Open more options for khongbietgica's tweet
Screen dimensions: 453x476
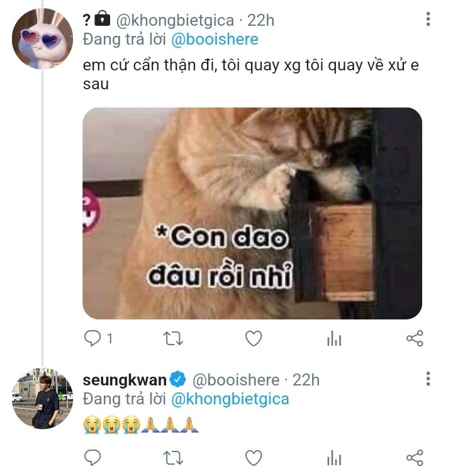[x=428, y=19]
